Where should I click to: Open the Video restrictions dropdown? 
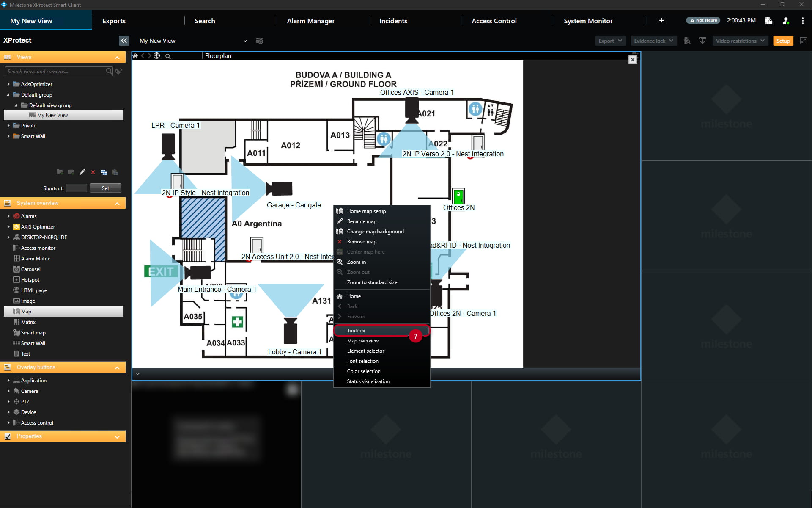740,41
